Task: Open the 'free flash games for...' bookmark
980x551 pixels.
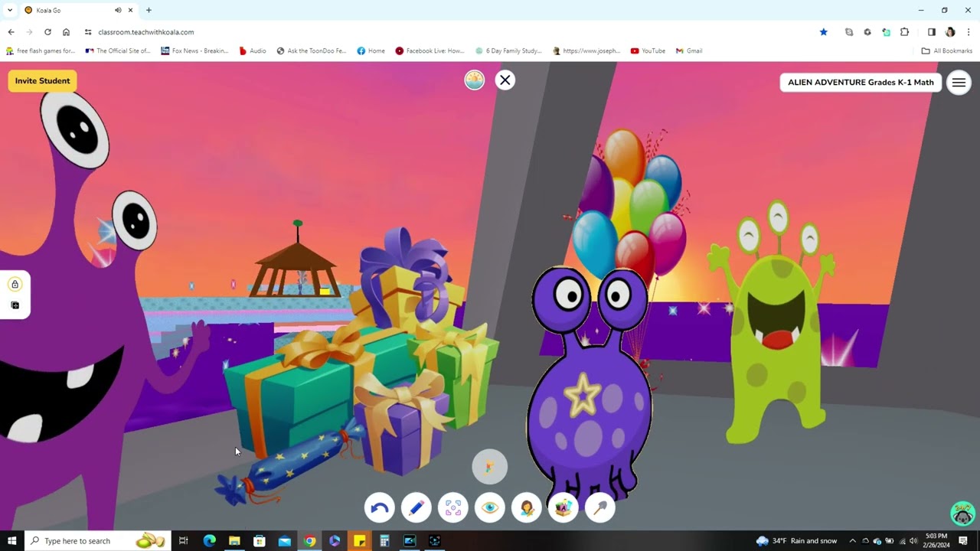Action: (41, 51)
